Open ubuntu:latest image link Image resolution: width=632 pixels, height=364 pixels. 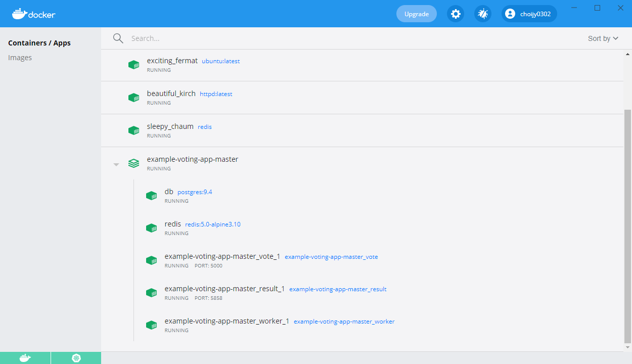(221, 61)
